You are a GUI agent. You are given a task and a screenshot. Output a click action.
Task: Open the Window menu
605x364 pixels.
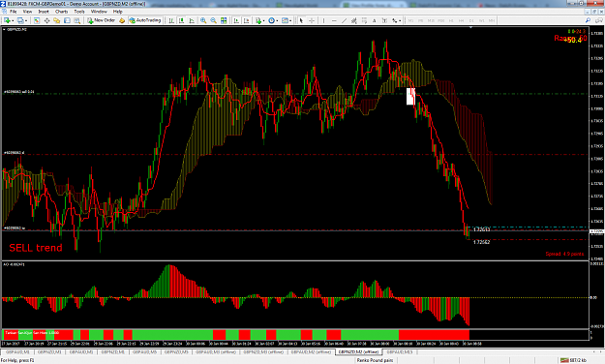[x=99, y=12]
